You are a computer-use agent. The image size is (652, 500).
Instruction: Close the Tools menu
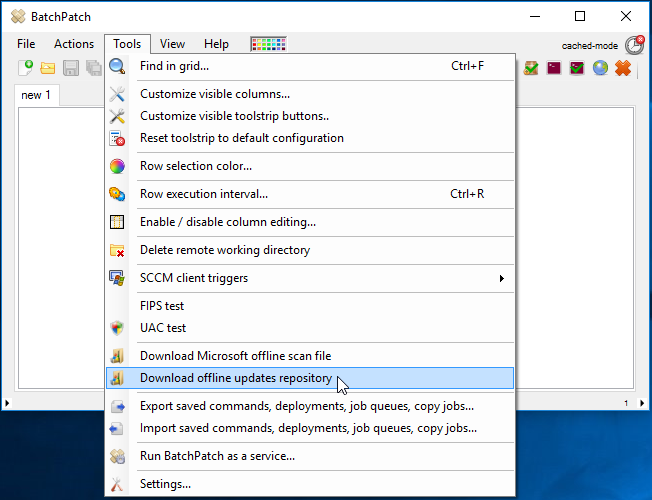coord(127,44)
